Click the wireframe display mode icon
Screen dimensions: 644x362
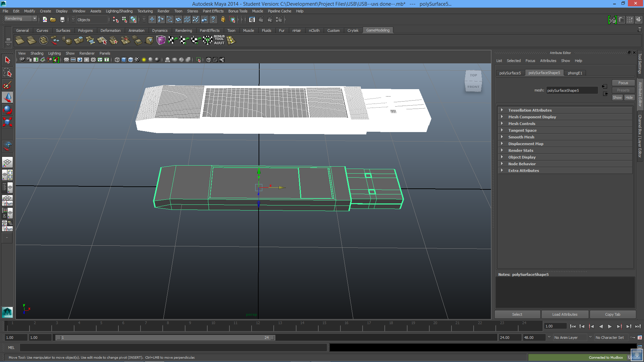[117, 60]
